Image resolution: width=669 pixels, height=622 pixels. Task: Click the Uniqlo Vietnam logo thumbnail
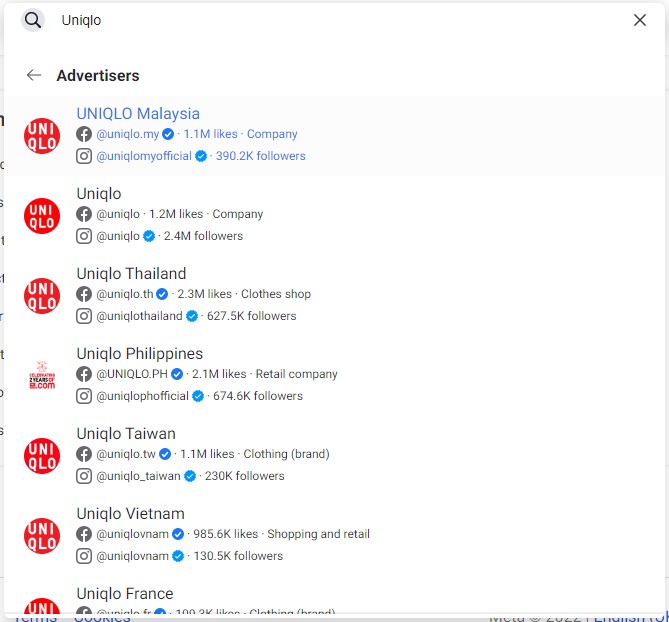pyautogui.click(x=42, y=536)
